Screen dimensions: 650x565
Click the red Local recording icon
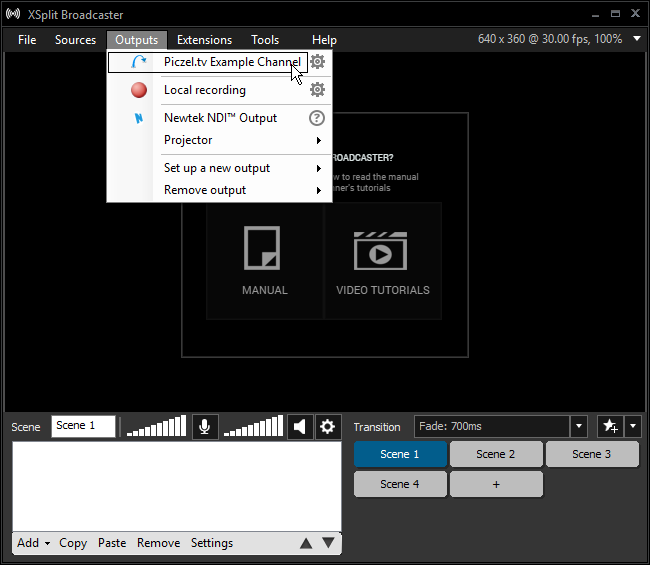coord(139,90)
